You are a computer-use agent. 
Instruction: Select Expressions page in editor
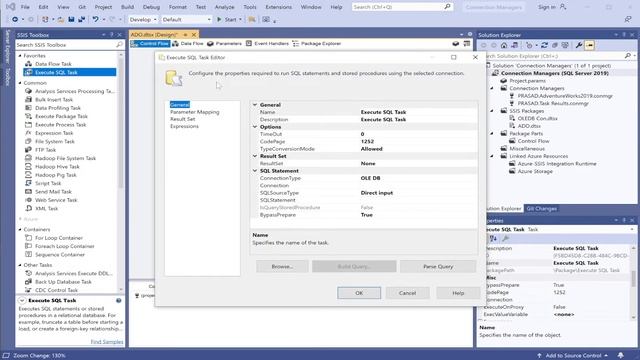[184, 127]
